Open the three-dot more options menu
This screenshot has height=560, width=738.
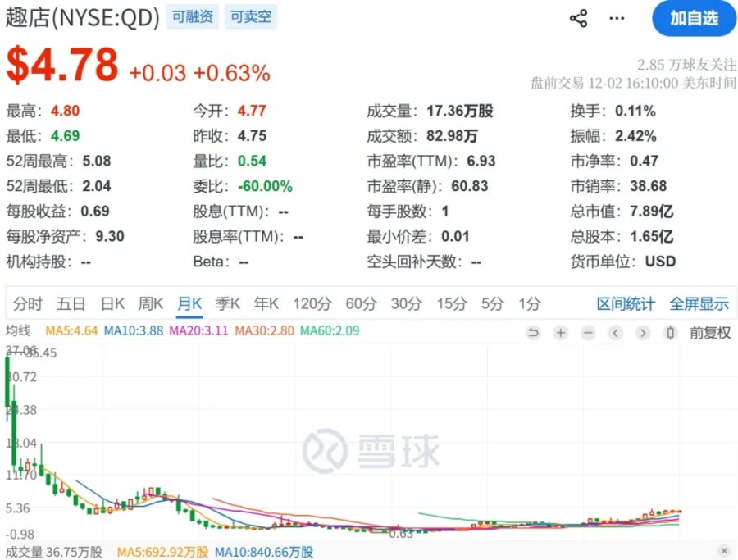tap(617, 18)
